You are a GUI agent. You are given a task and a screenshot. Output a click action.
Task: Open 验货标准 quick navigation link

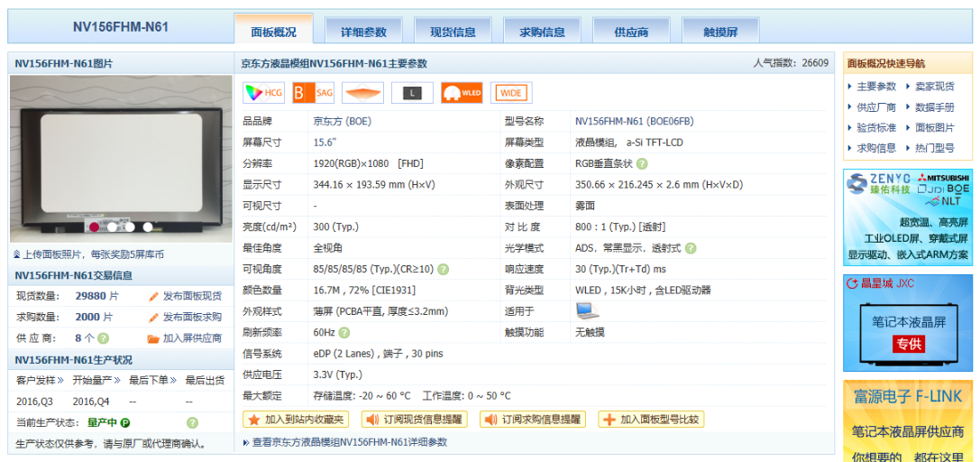[x=876, y=127]
